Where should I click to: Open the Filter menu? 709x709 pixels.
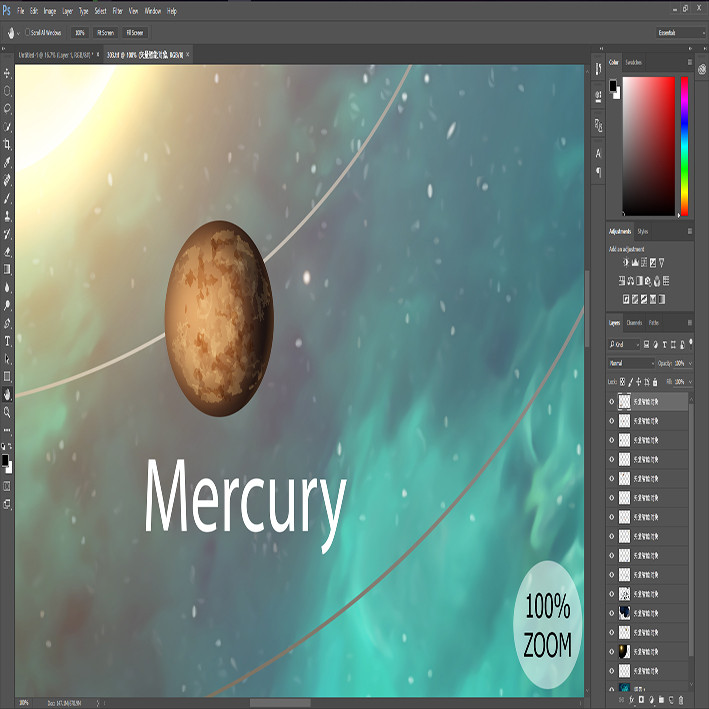point(118,11)
